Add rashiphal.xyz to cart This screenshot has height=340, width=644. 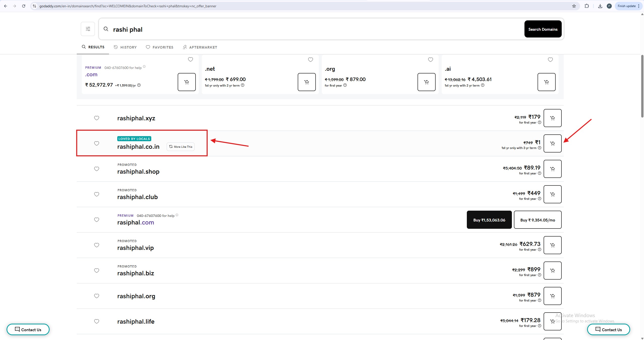[x=552, y=118]
